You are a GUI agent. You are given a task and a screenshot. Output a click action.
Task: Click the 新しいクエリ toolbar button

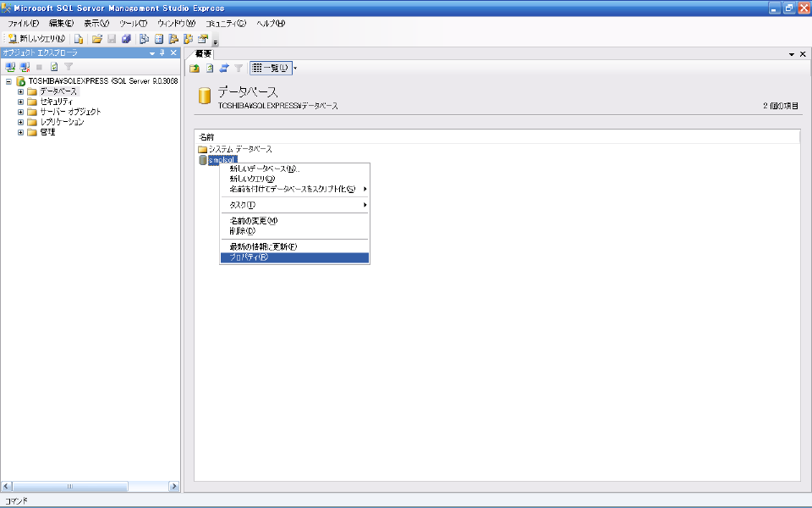(x=36, y=38)
